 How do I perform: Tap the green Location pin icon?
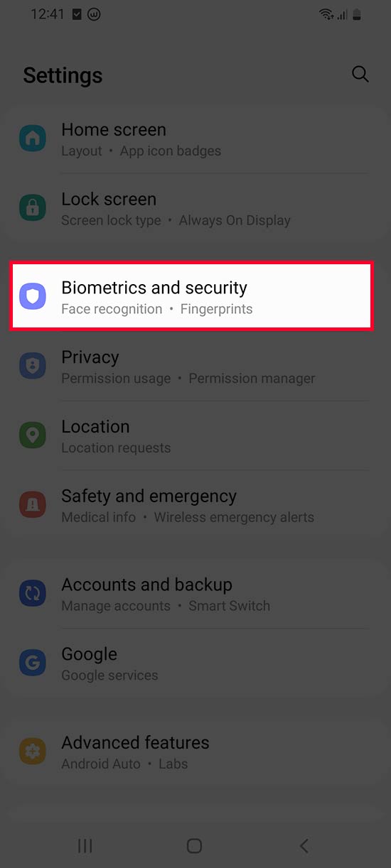tap(33, 436)
